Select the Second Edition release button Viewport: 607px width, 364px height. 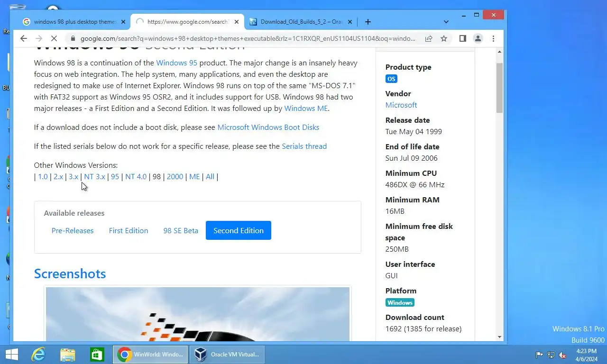click(x=239, y=230)
